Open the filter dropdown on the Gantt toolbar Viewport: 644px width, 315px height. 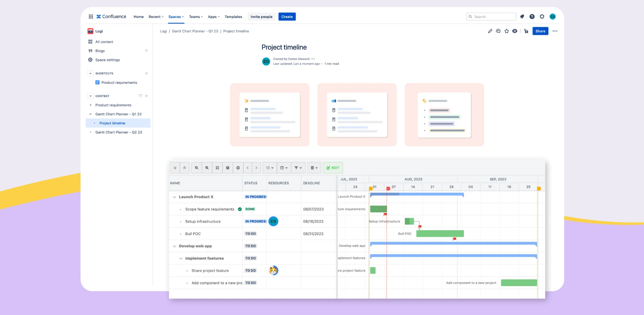tap(298, 168)
